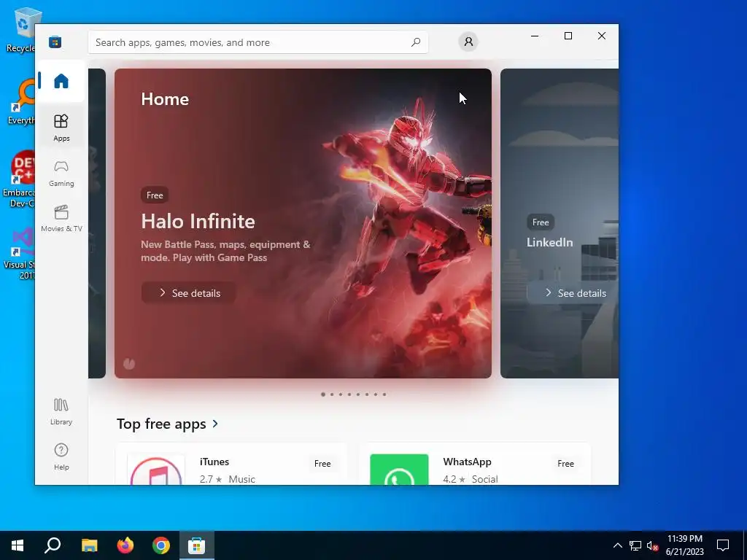
Task: Launch Google Chrome from taskbar
Action: pyautogui.click(x=161, y=545)
